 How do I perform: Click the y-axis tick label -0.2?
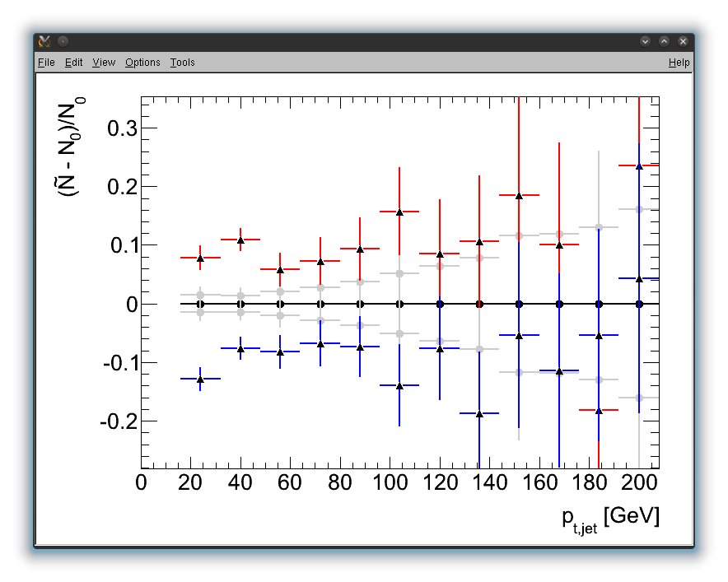(x=115, y=421)
